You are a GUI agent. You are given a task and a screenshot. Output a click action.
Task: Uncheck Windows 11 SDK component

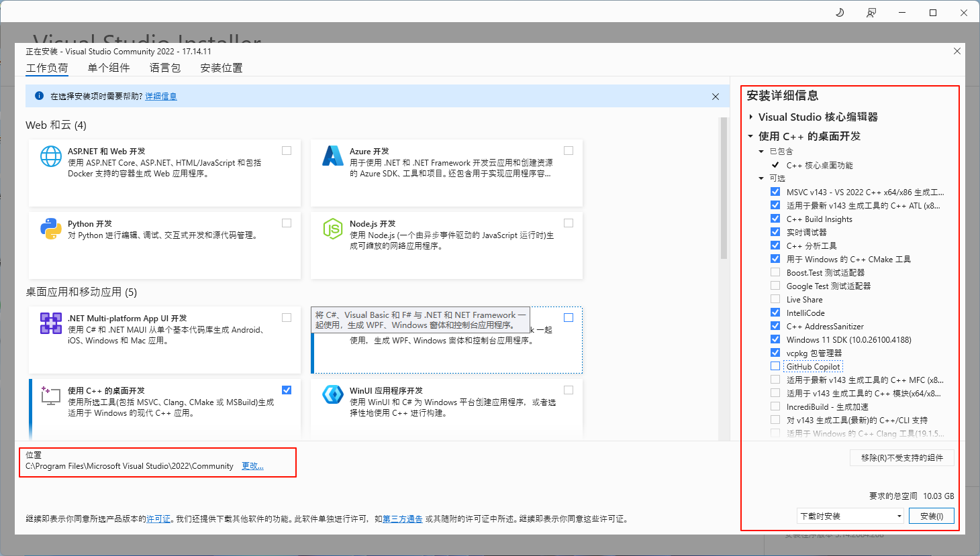point(775,339)
